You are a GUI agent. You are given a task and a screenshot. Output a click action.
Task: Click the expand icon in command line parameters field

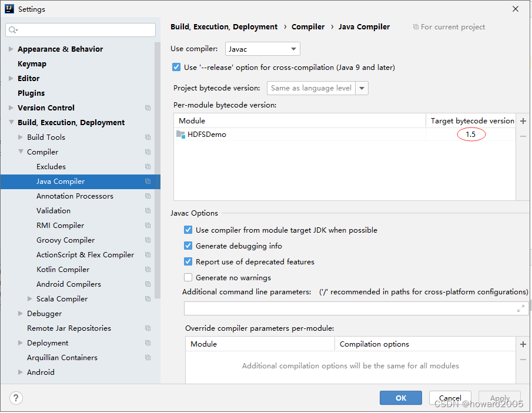click(520, 308)
